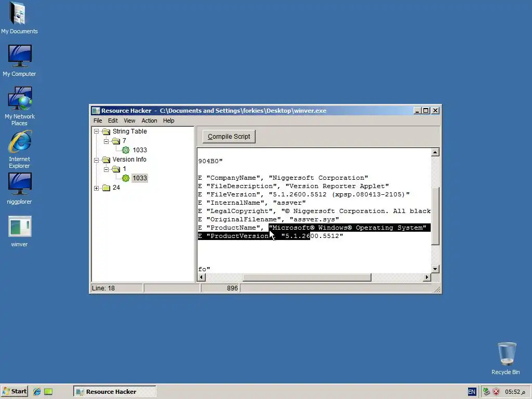This screenshot has height=399, width=532.
Task: Select the Recycle Bin desktop icon
Action: (506, 358)
